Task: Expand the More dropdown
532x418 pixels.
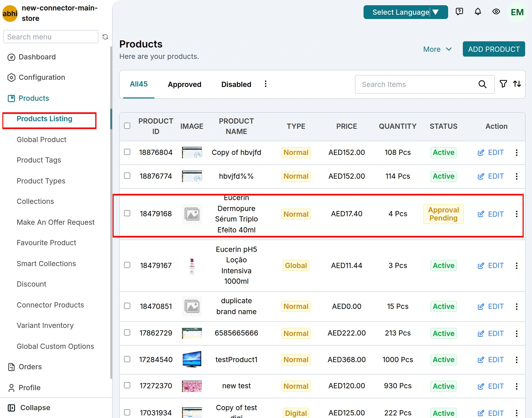Action: coord(437,49)
